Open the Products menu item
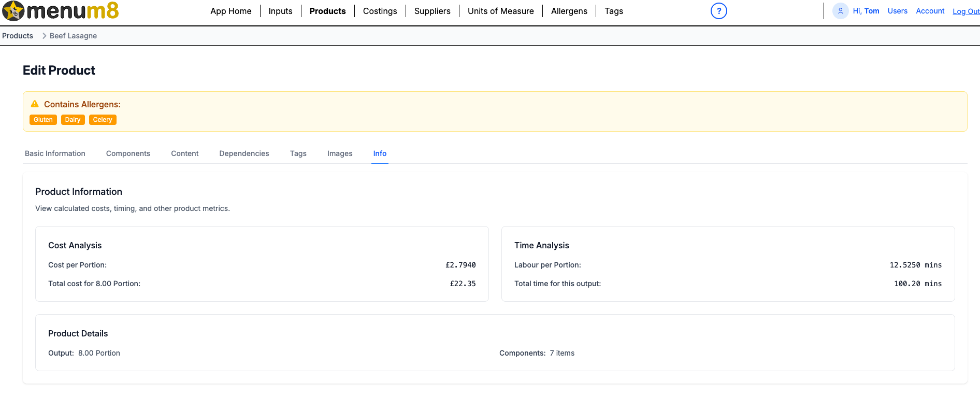This screenshot has height=395, width=980. coord(327,11)
